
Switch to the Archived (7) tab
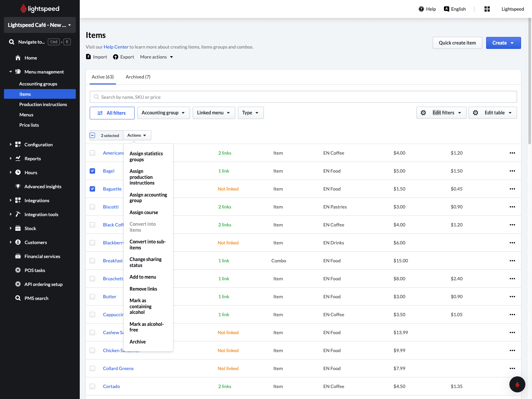point(138,77)
